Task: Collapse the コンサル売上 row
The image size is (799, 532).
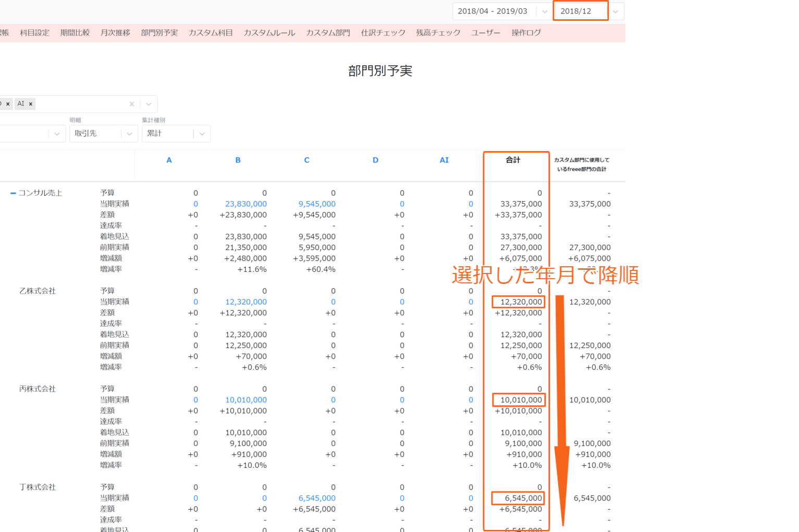Action: coord(13,193)
